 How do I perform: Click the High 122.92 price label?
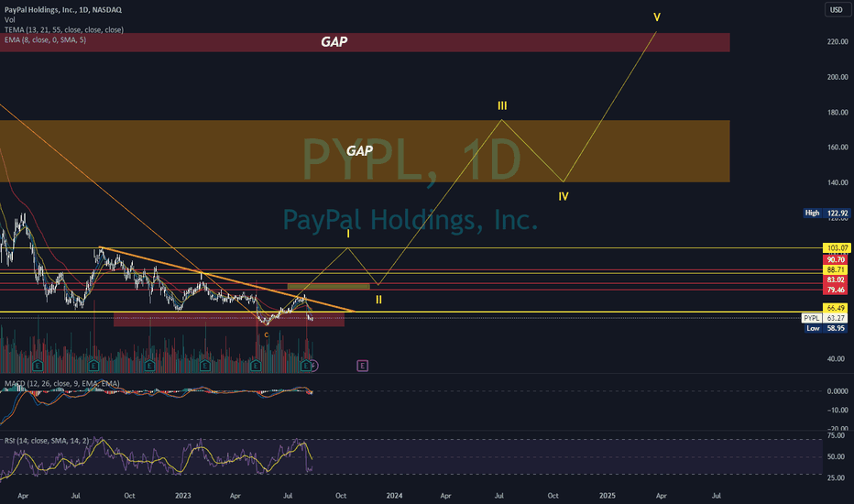point(827,213)
